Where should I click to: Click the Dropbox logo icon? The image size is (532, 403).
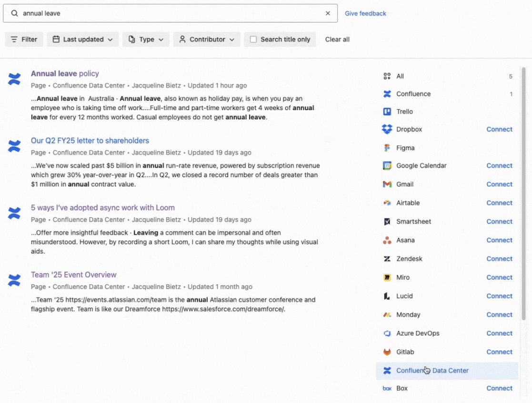387,129
